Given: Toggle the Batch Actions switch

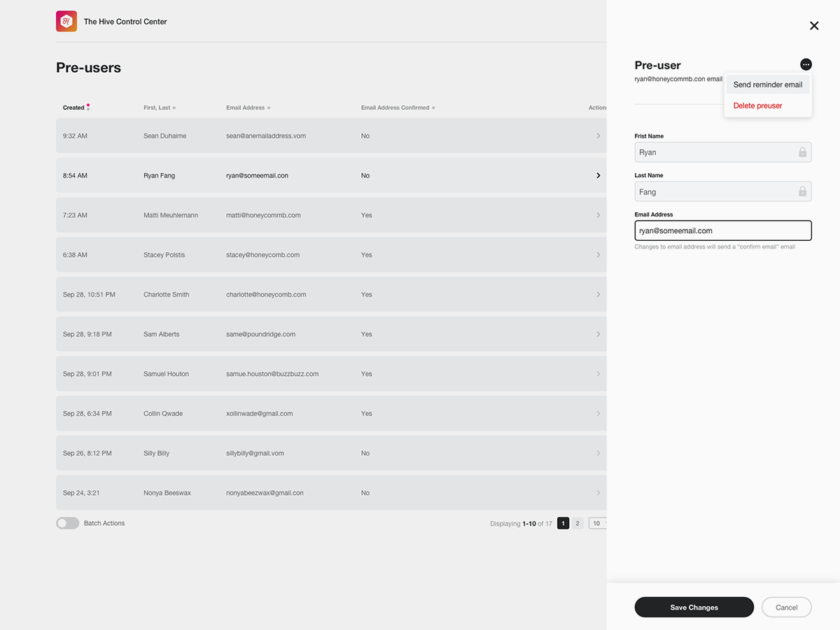Looking at the screenshot, I should [x=68, y=523].
